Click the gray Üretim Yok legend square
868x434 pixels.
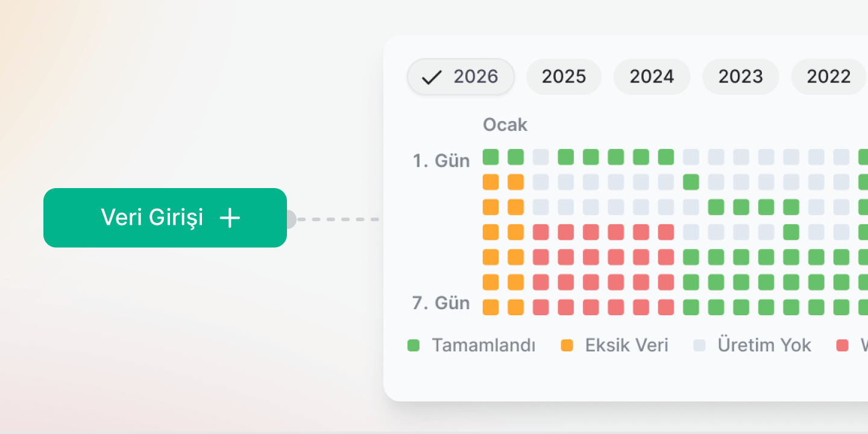coord(699,345)
